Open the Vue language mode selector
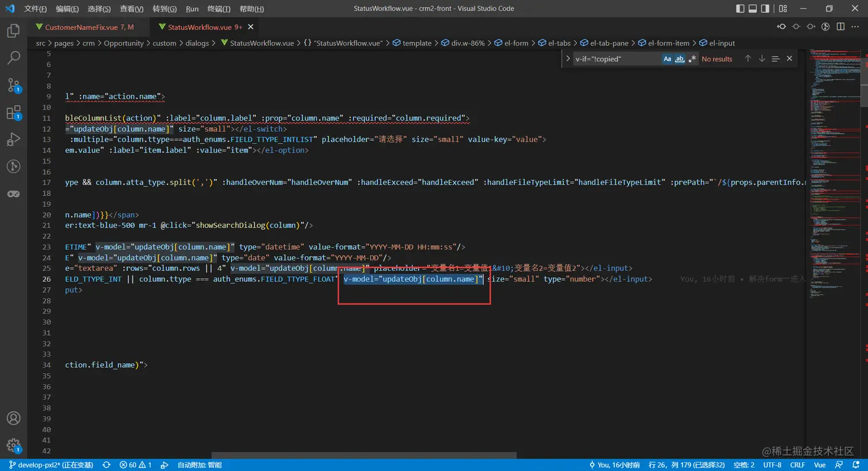The image size is (868, 471). [x=820, y=465]
